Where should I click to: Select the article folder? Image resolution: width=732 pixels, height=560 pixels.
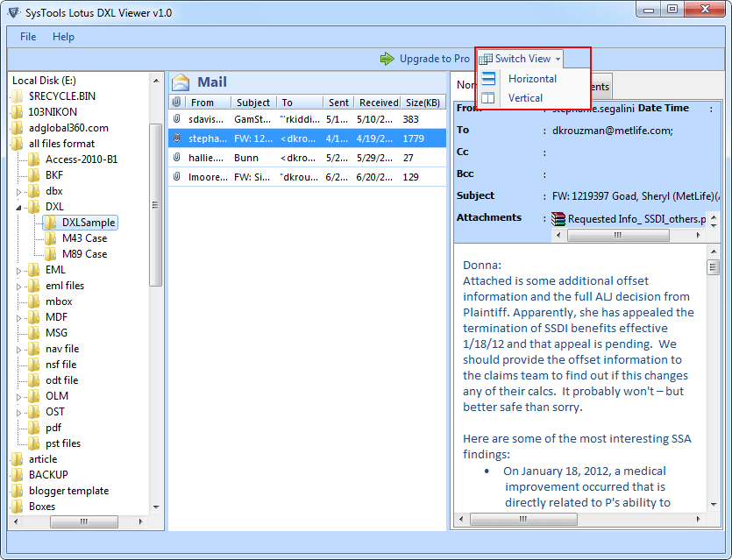43,459
